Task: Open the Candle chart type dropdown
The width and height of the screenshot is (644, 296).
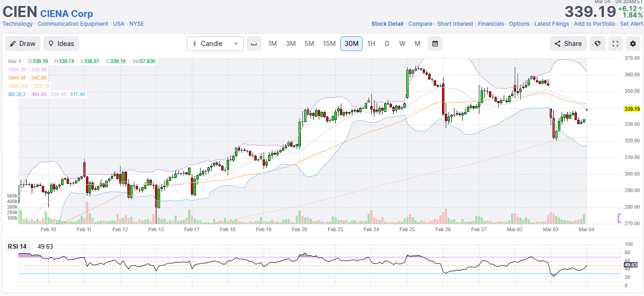Action: (215, 44)
